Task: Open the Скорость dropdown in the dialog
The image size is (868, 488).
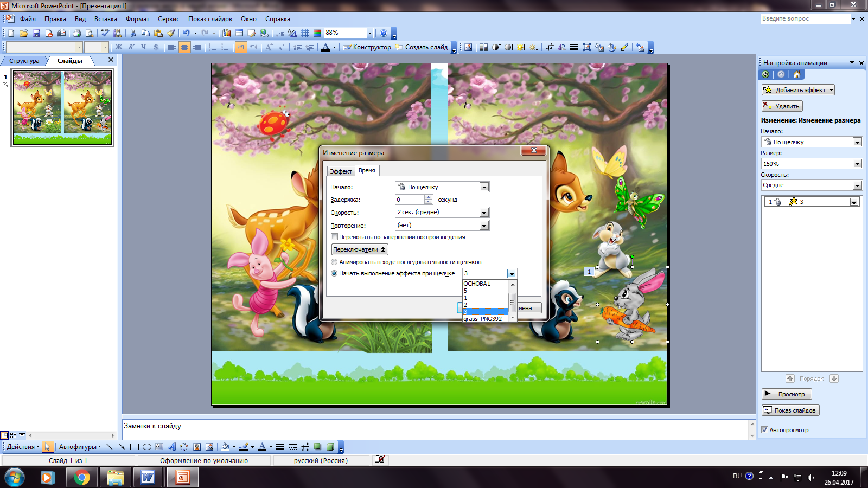Action: point(484,213)
